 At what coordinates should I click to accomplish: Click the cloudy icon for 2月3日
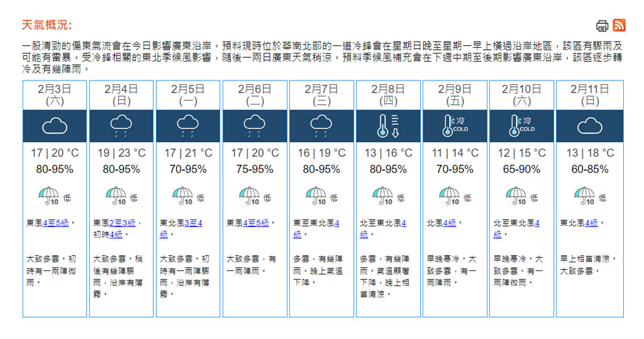pyautogui.click(x=55, y=126)
